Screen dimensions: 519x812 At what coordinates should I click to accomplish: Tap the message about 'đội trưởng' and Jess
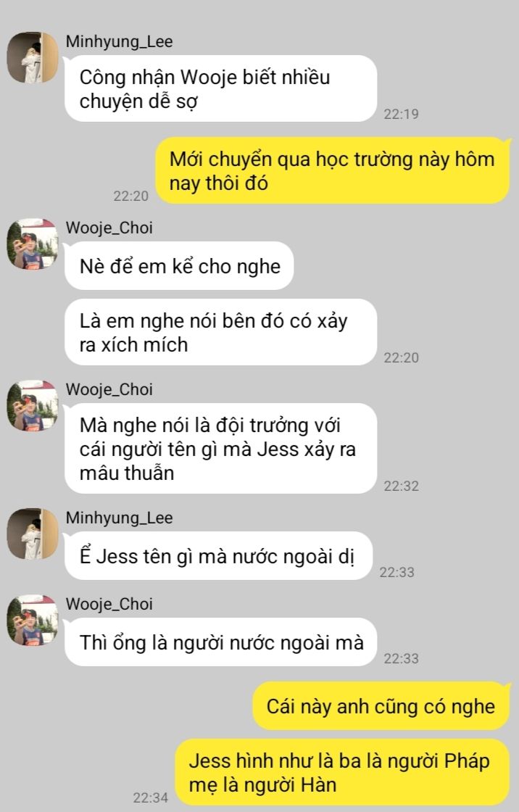[220, 449]
